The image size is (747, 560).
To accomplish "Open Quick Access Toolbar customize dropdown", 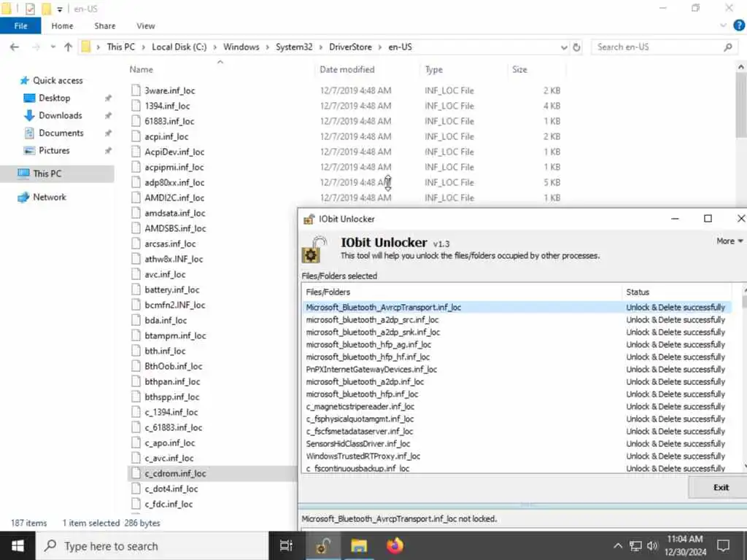I will point(60,9).
